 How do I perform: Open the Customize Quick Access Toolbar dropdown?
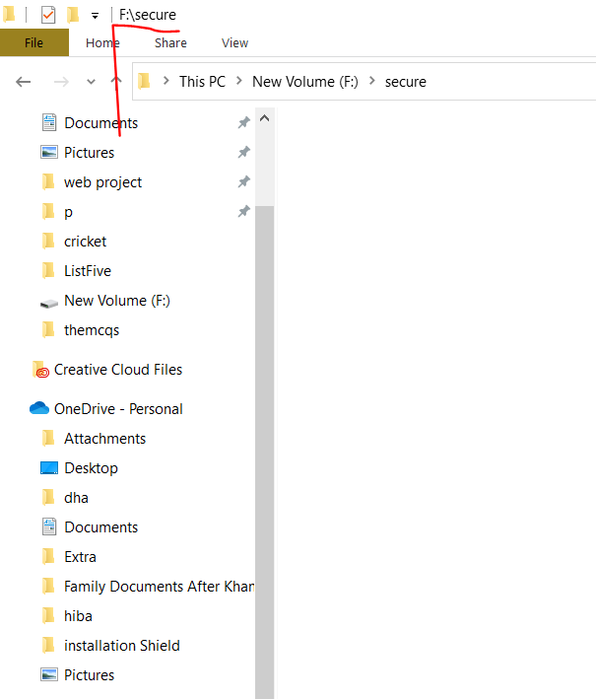click(95, 16)
